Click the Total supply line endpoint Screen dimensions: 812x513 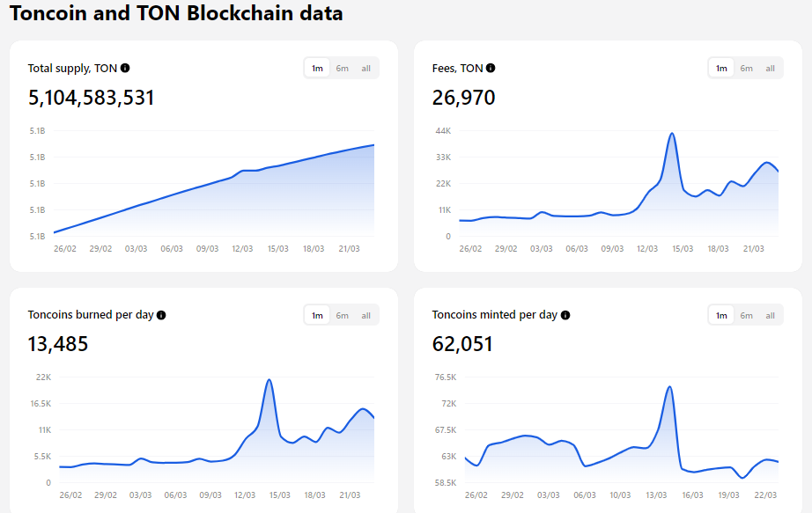pos(373,146)
